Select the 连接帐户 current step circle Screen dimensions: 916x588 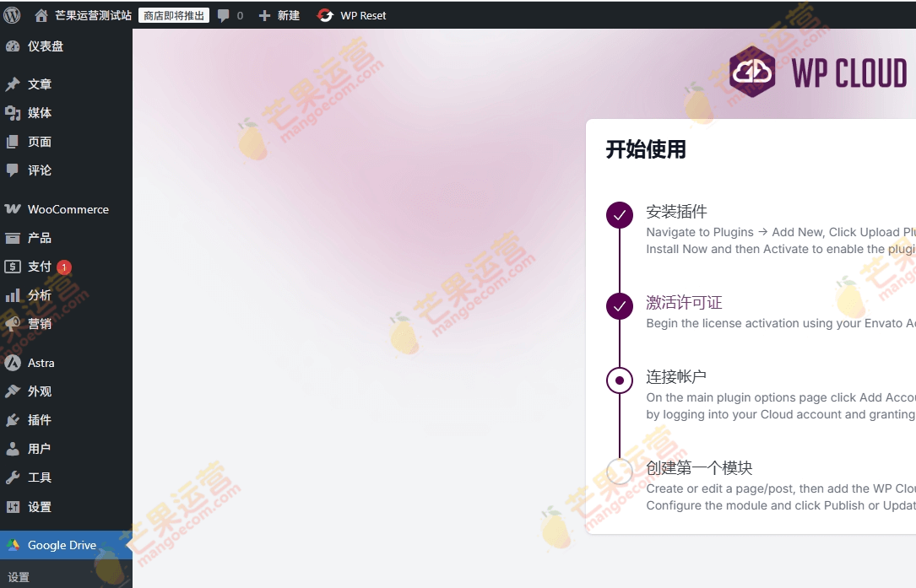tap(620, 380)
